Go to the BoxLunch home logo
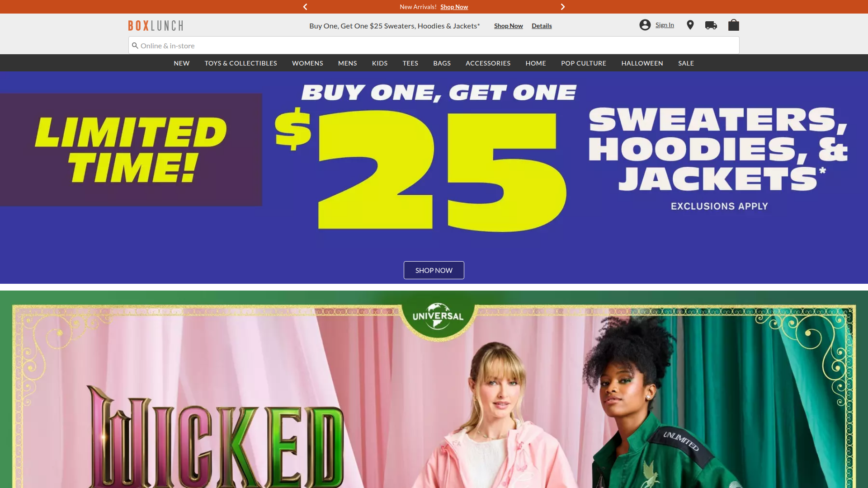 click(x=156, y=25)
